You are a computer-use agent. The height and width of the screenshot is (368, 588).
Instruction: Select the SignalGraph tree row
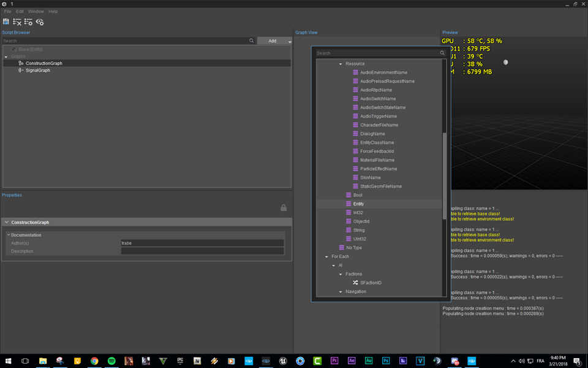coord(146,70)
